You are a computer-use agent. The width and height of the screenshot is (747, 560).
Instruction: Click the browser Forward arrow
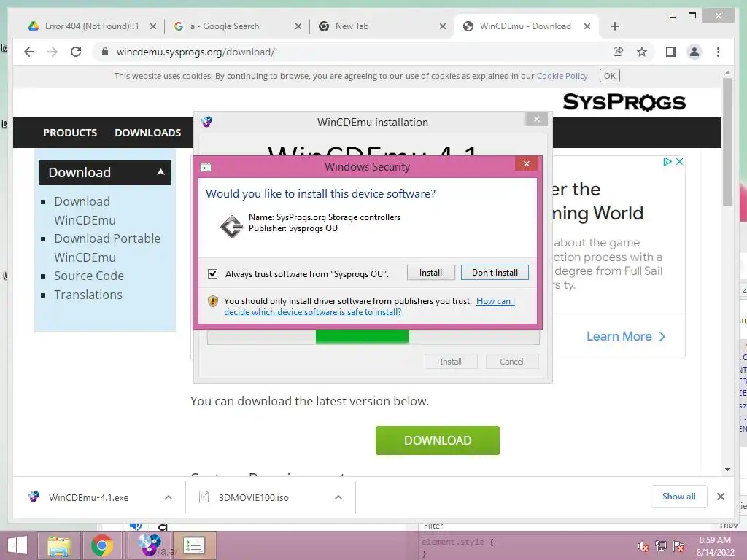53,52
